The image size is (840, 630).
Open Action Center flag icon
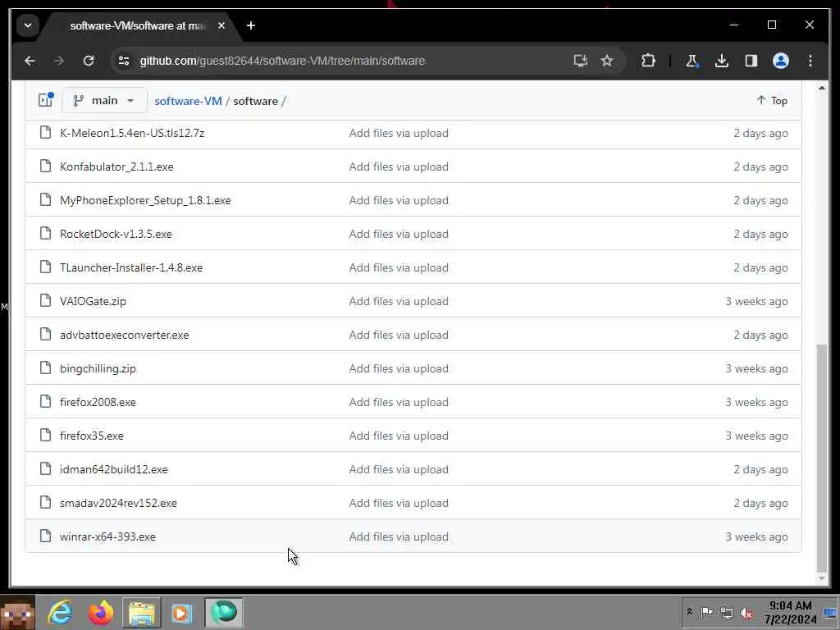pos(706,612)
